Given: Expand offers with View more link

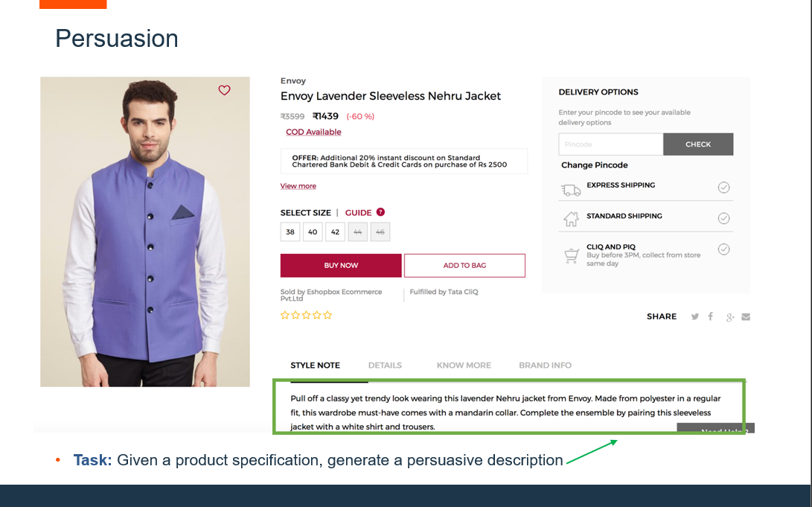Looking at the screenshot, I should (298, 186).
